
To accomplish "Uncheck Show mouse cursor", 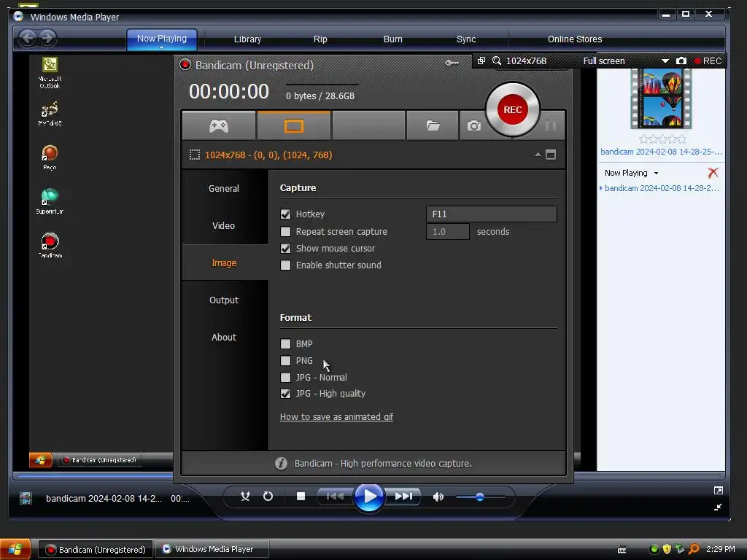I will (x=285, y=248).
